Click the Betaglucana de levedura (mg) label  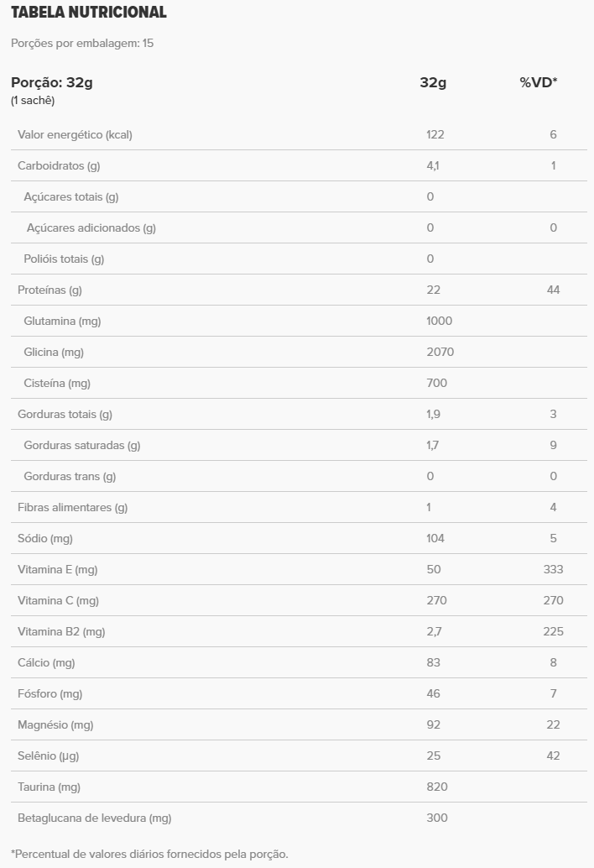pos(95,818)
